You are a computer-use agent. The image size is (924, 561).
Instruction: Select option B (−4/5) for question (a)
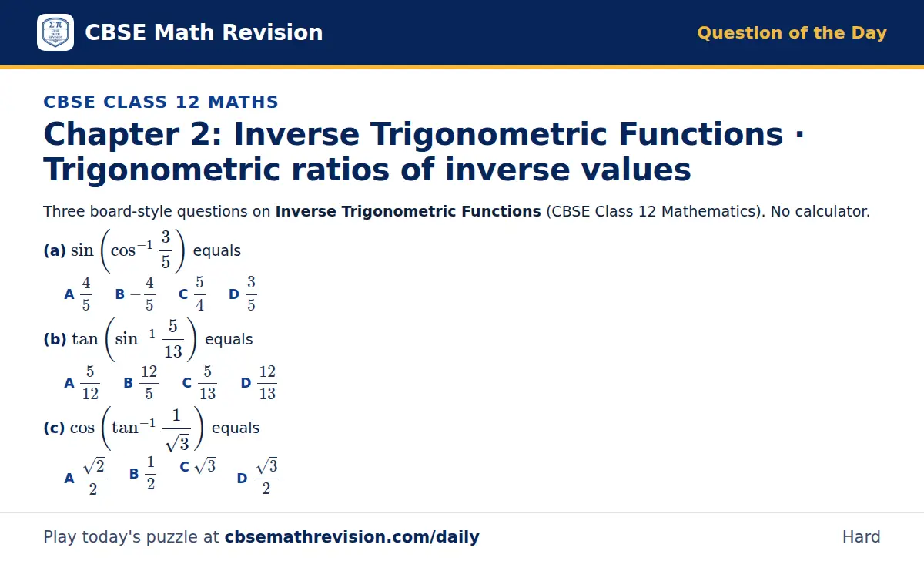click(x=136, y=294)
